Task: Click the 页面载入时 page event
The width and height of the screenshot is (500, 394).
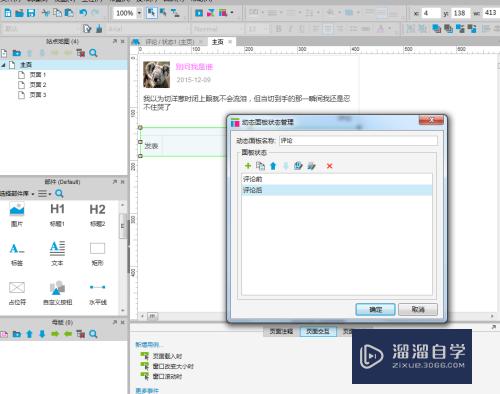Action: [167, 356]
